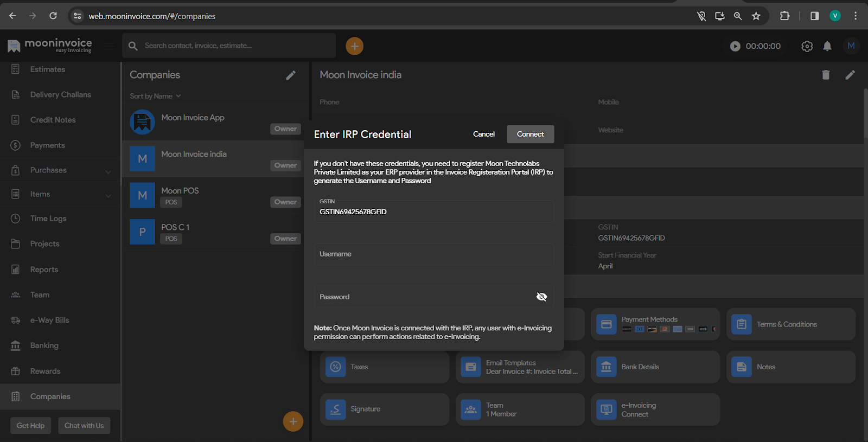The height and width of the screenshot is (442, 868).
Task: Click Chat with Us button
Action: coord(84,426)
